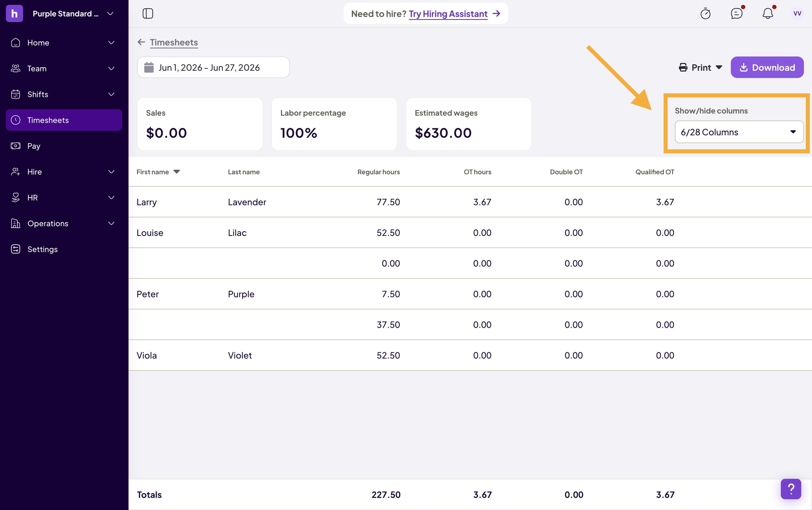This screenshot has width=812, height=510.
Task: Click the back arrow beside Timesheets
Action: (141, 42)
